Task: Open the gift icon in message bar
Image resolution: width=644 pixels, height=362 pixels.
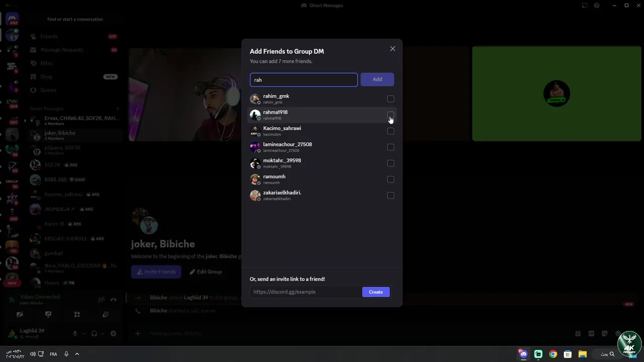Action: [x=578, y=333]
